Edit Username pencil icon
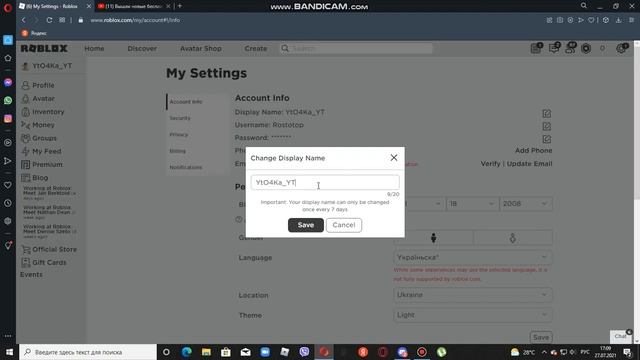The width and height of the screenshot is (640, 360). tap(547, 127)
